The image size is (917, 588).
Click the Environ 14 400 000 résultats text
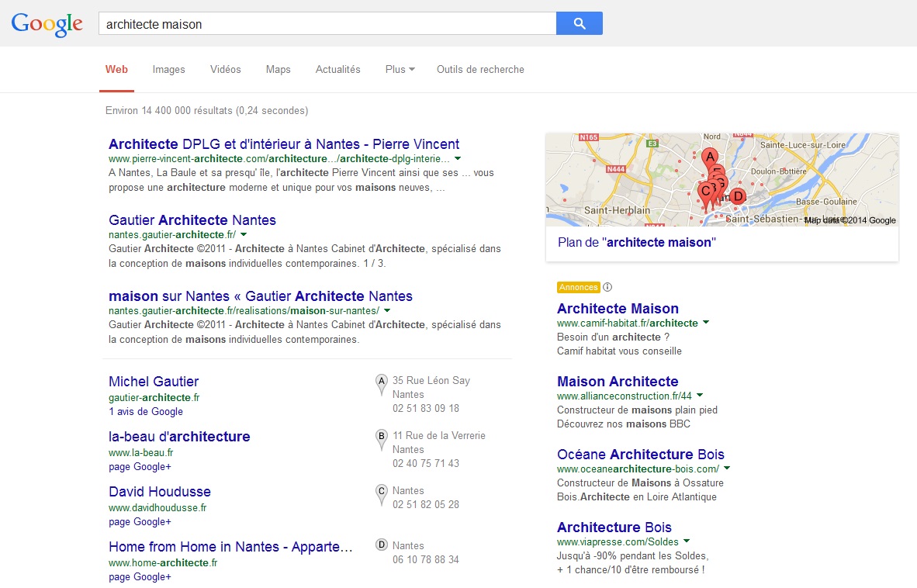coord(206,110)
